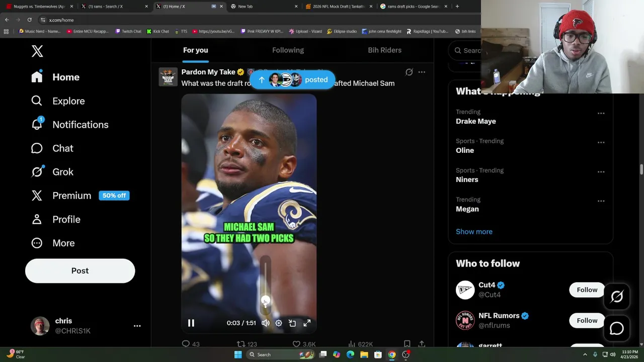Image resolution: width=644 pixels, height=362 pixels.
Task: Open Explore search icon in sidebar
Action: [x=37, y=101]
